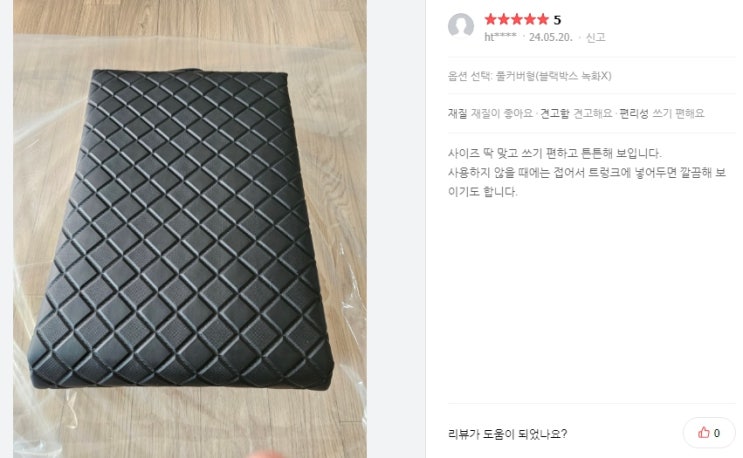743x458 pixels.
Task: Click the 재질 material rating tag
Action: 457,114
